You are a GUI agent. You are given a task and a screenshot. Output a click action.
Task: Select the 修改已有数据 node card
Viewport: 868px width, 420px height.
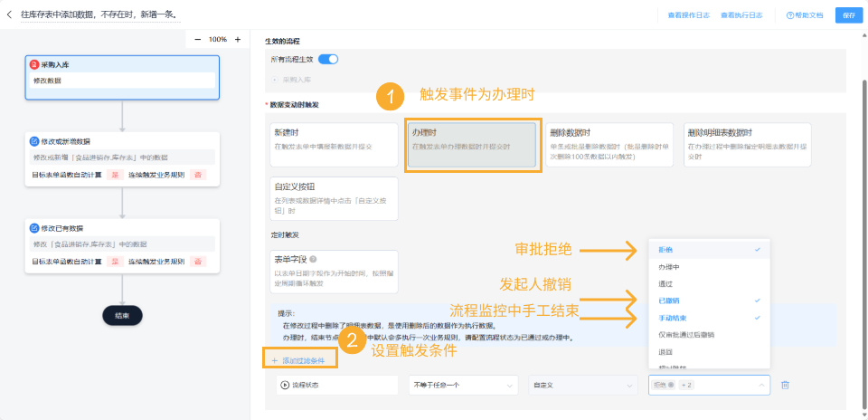[x=122, y=245]
